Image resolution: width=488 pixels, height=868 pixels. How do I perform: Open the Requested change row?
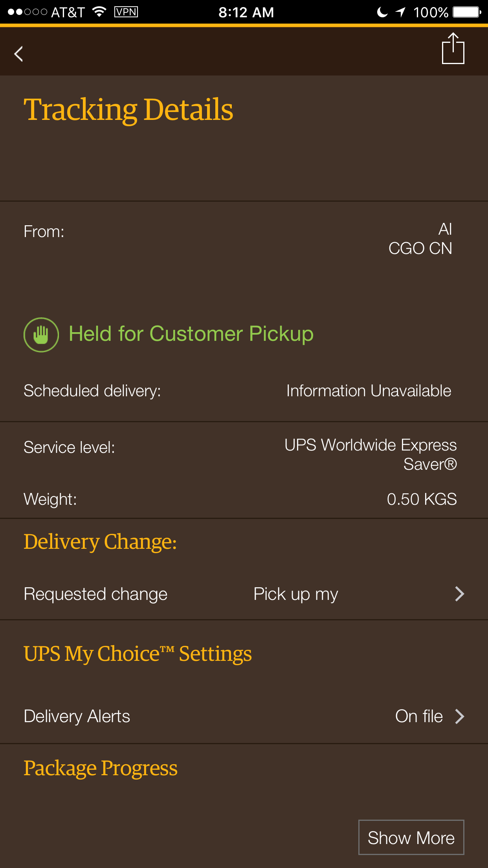click(x=244, y=594)
